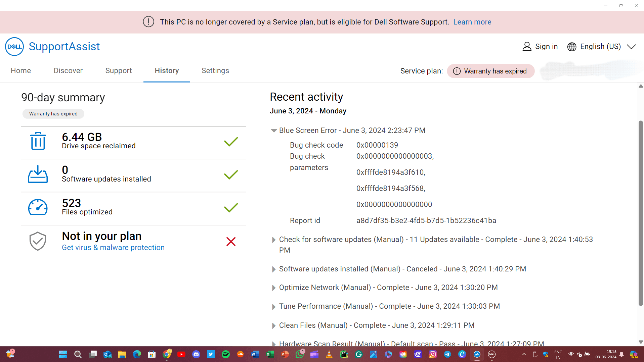Open Excel from the taskbar
This screenshot has height=362, width=644.
pos(270,354)
